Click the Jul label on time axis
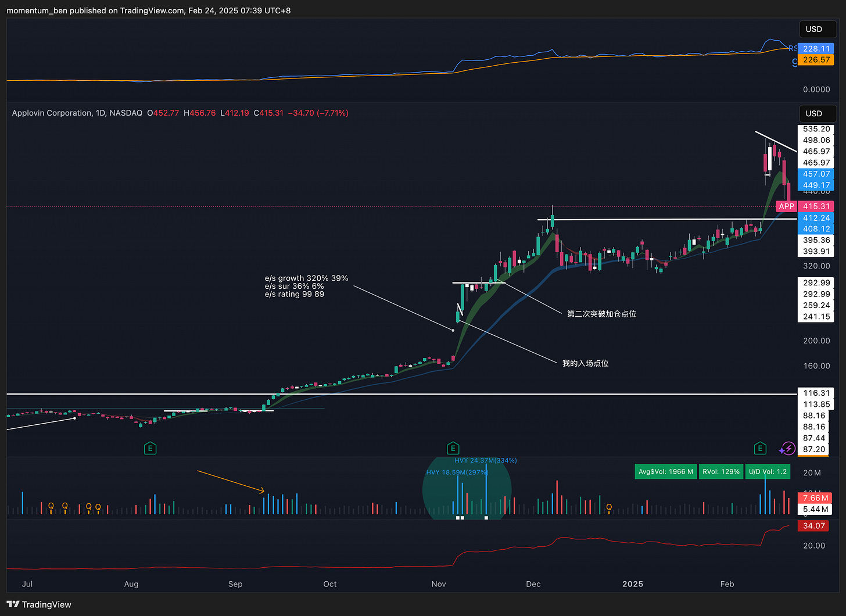 27,584
